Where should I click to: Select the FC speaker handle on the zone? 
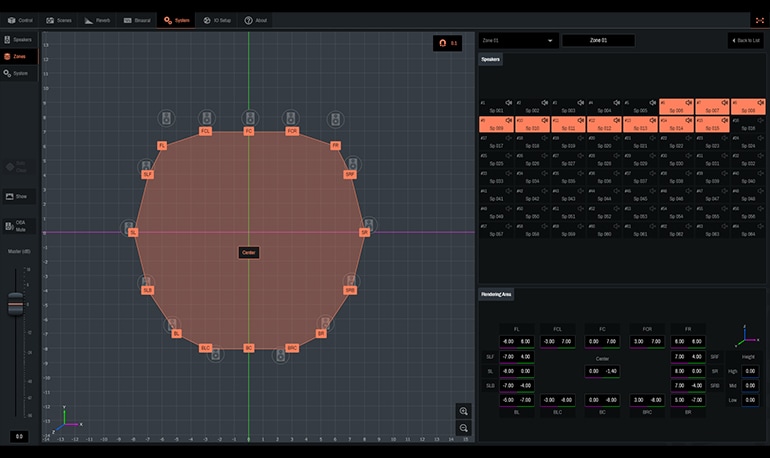pyautogui.click(x=249, y=131)
